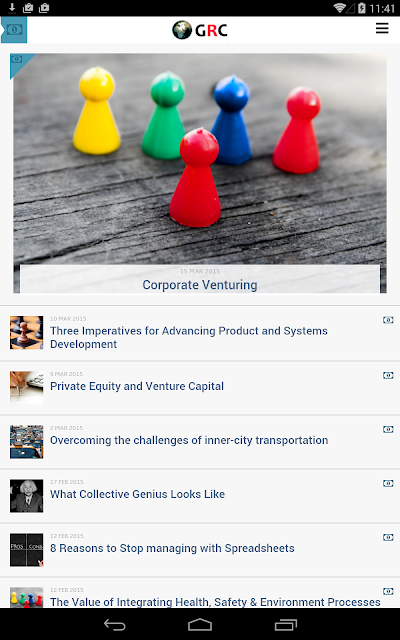Open the hamburger menu
400x640 pixels.
click(x=382, y=28)
